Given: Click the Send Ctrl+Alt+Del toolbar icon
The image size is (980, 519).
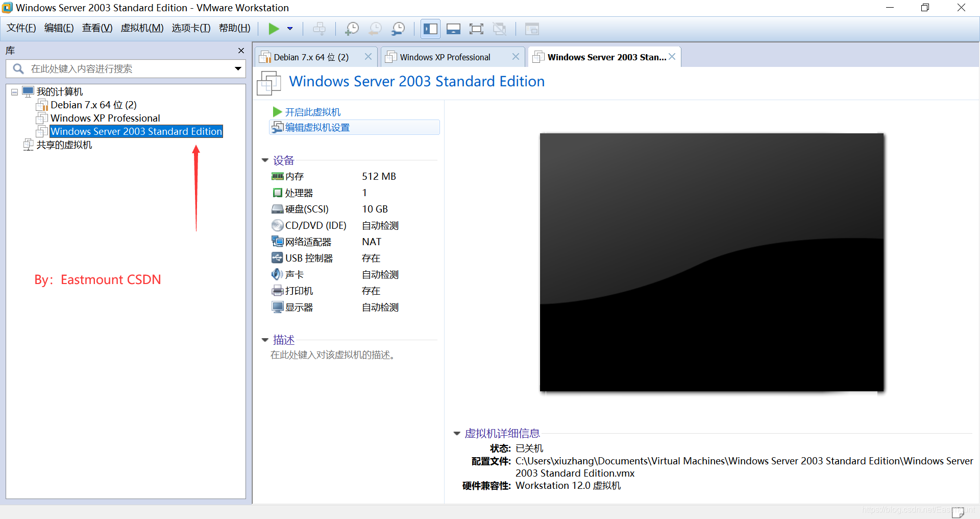Looking at the screenshot, I should tap(320, 29).
